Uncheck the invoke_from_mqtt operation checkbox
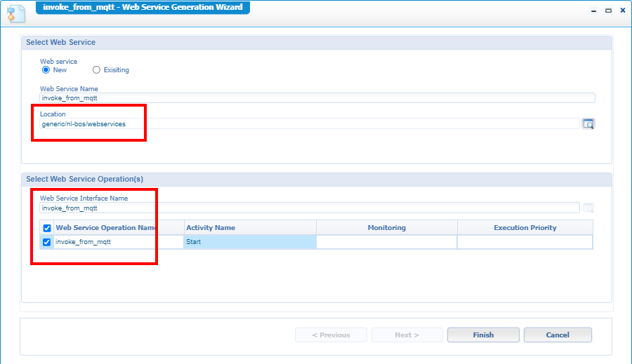This screenshot has height=364, width=632. point(47,242)
